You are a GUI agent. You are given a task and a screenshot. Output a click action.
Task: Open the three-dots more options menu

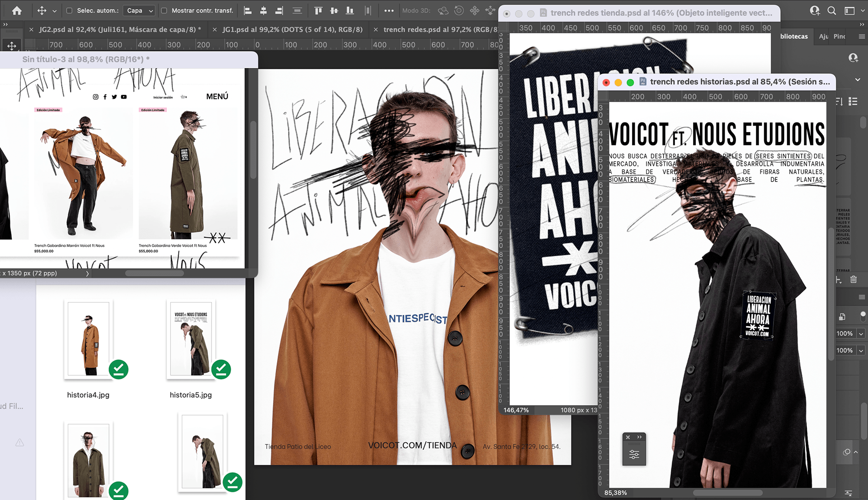[389, 10]
